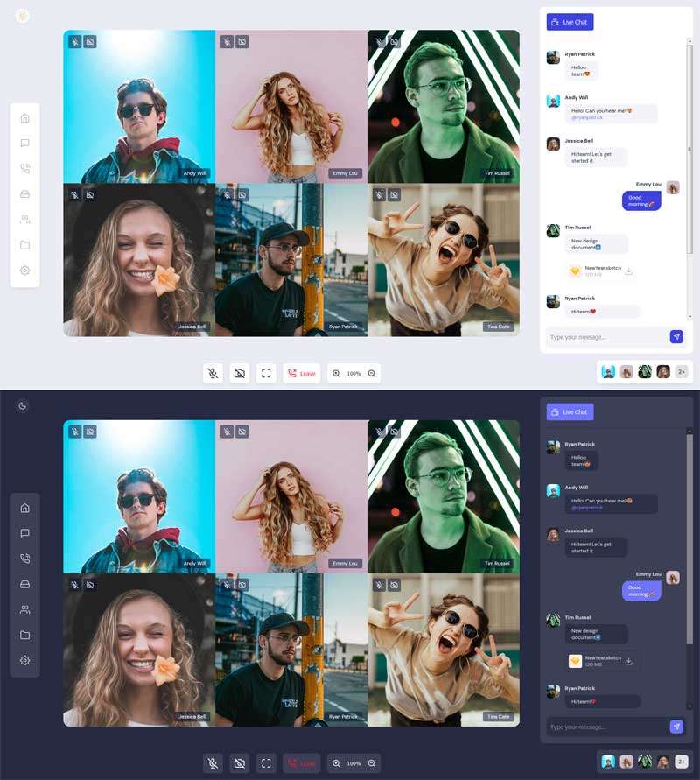Open phone calls icon in light sidebar
This screenshot has height=780, width=700.
pyautogui.click(x=24, y=169)
